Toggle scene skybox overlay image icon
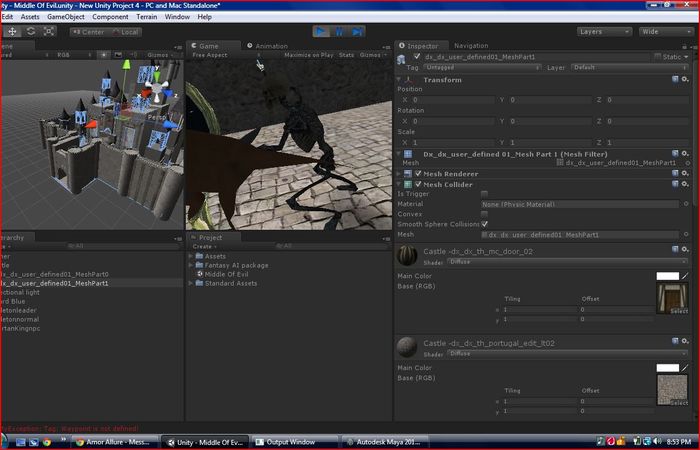700x450 pixels. [x=118, y=55]
